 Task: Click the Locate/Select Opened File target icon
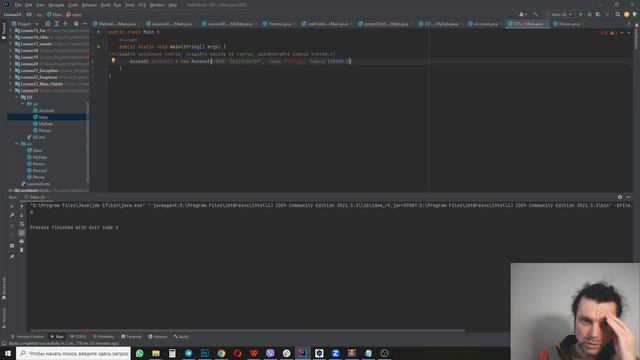pyautogui.click(x=48, y=24)
